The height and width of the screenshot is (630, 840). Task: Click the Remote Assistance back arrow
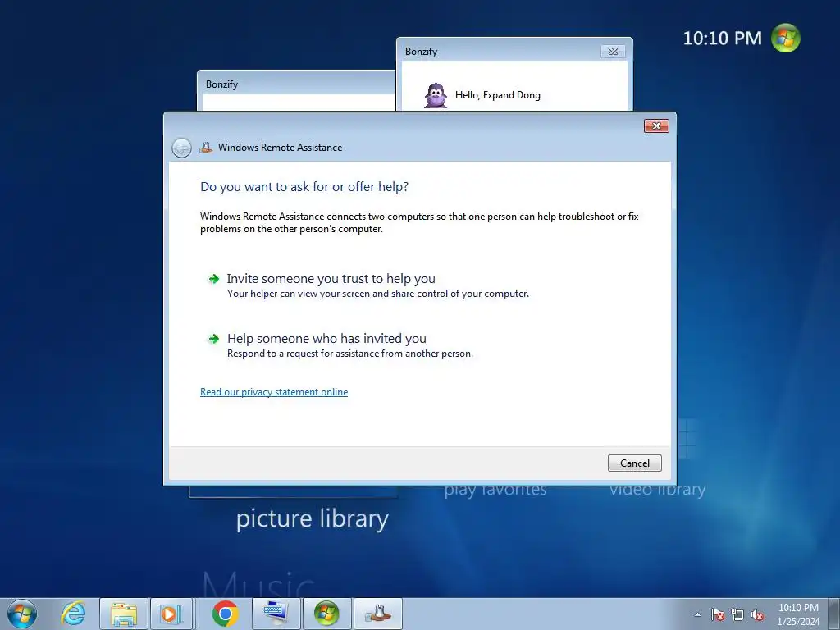(x=181, y=148)
